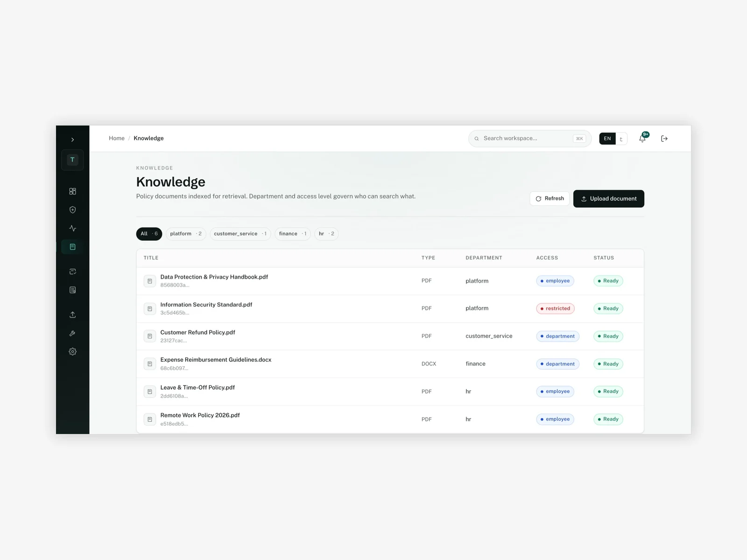Filter documents by platform chip
Screen dimensions: 747x560
tap(186, 234)
